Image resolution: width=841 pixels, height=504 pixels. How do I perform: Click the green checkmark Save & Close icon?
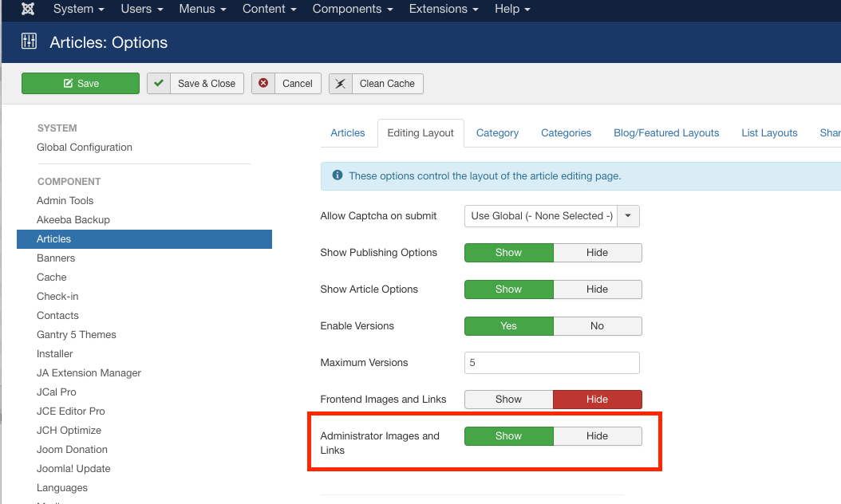(160, 83)
